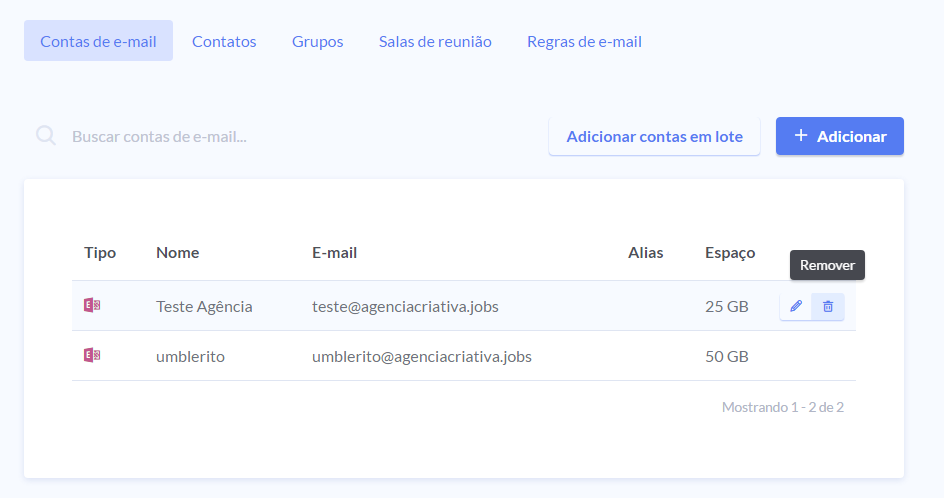Select the Regras de e-mail tab

point(584,41)
